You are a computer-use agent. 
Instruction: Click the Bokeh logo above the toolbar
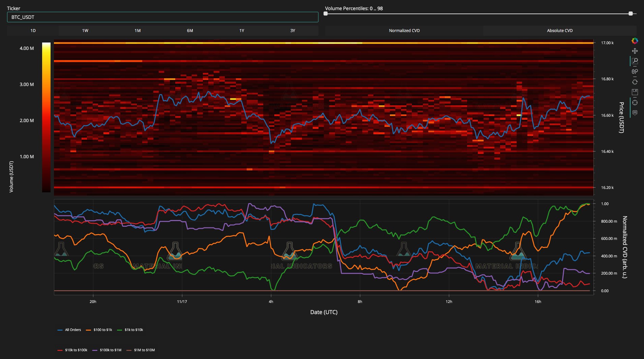coord(635,41)
